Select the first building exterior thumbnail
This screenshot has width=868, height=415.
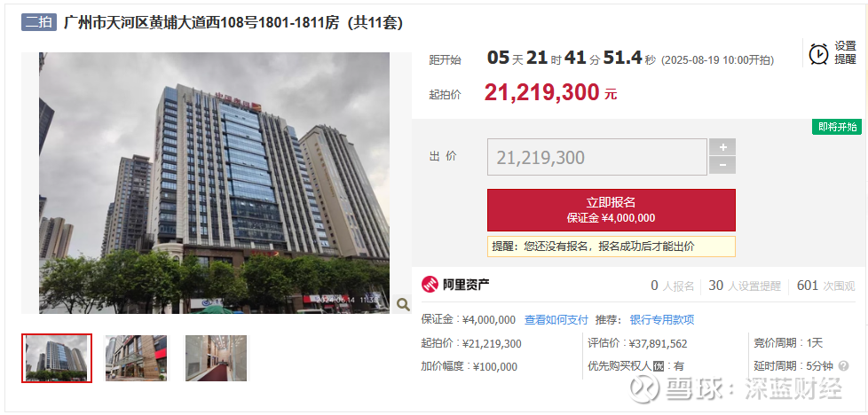point(57,358)
